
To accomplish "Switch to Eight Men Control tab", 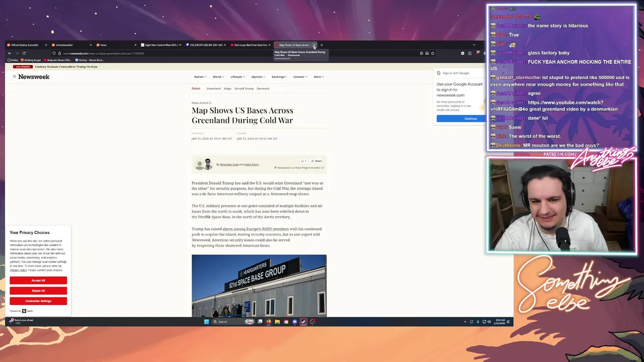I will [160, 45].
